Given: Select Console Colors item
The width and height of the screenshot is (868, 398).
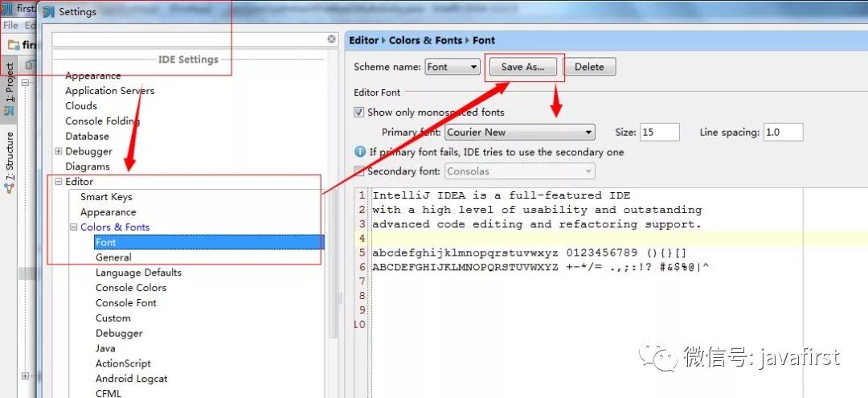Looking at the screenshot, I should click(131, 288).
